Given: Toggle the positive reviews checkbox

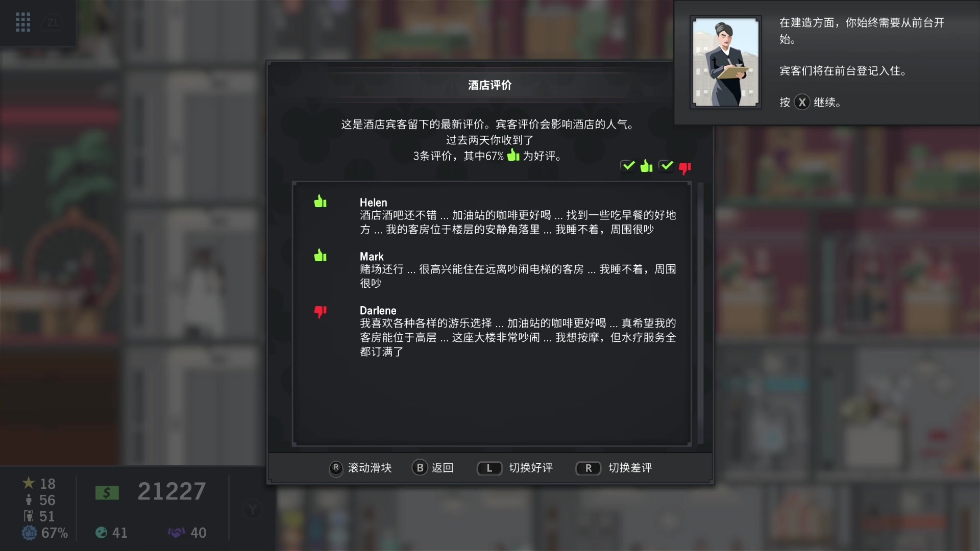Looking at the screenshot, I should coord(628,166).
